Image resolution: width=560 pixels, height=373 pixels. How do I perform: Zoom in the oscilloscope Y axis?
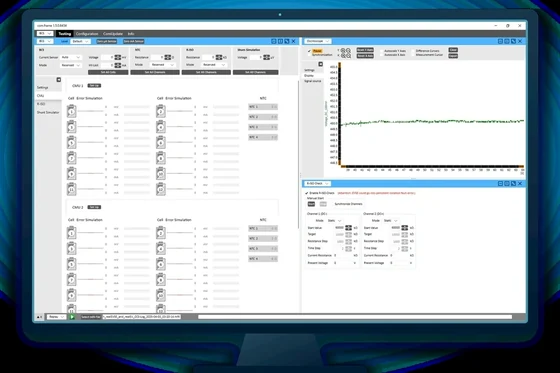pyautogui.click(x=343, y=51)
